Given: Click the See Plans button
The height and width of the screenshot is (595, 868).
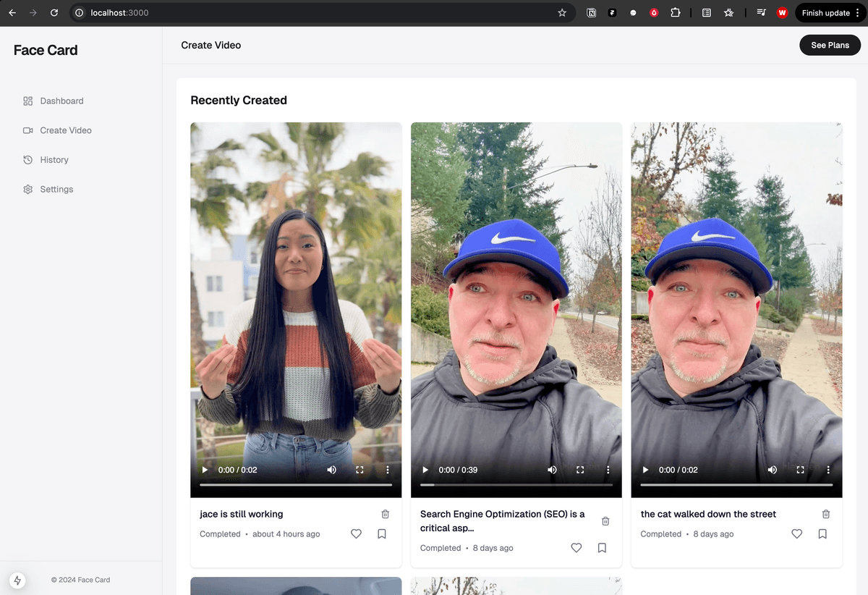Looking at the screenshot, I should [830, 45].
